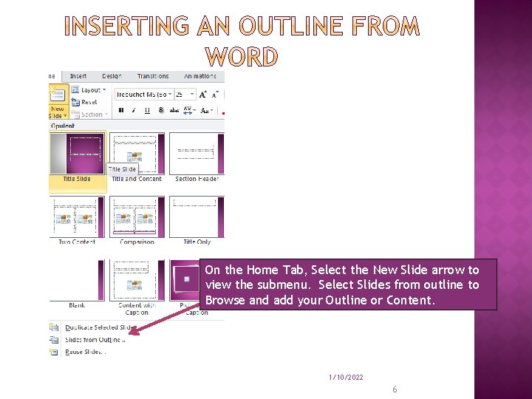Click the Inserting an Outline from Word title
532x399 pixels.
(242, 41)
